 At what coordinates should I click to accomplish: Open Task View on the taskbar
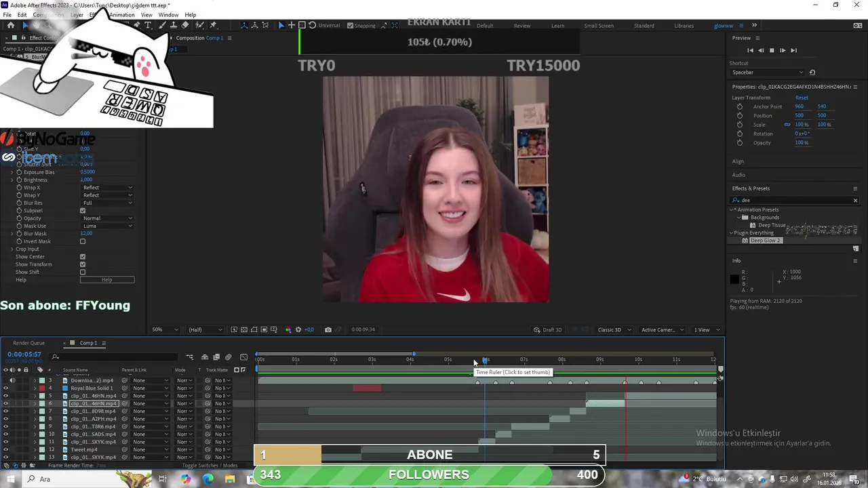[x=163, y=479]
